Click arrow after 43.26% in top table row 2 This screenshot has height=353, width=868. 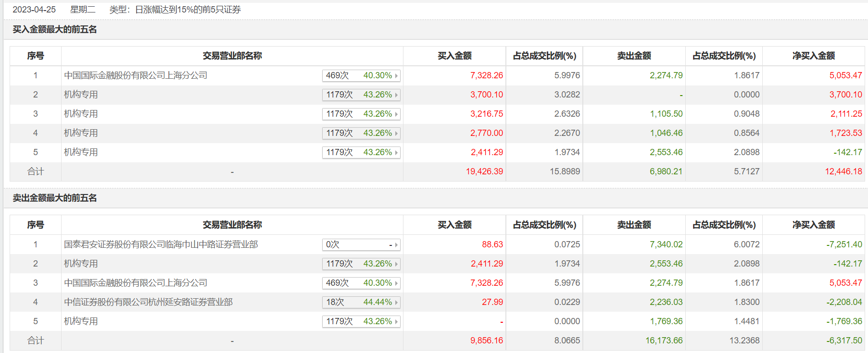[x=396, y=95]
